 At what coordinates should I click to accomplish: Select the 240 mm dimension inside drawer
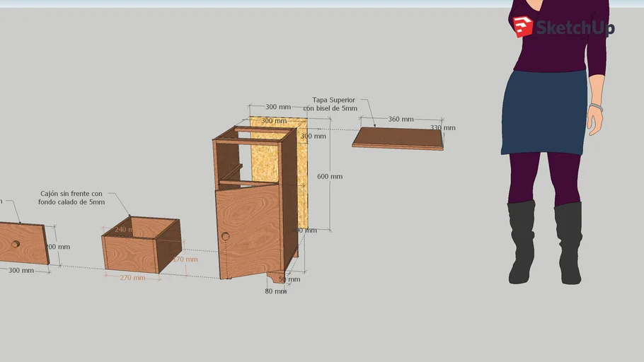(x=123, y=230)
